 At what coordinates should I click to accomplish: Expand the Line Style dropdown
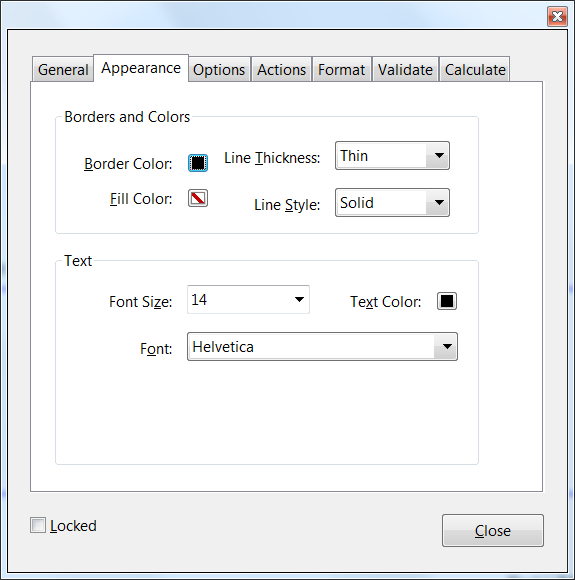click(x=392, y=202)
